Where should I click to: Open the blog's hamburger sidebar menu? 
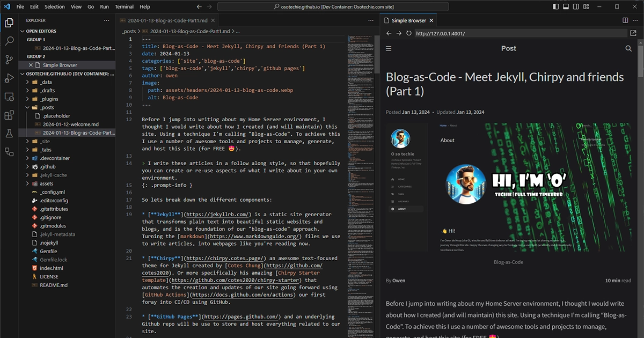(389, 48)
